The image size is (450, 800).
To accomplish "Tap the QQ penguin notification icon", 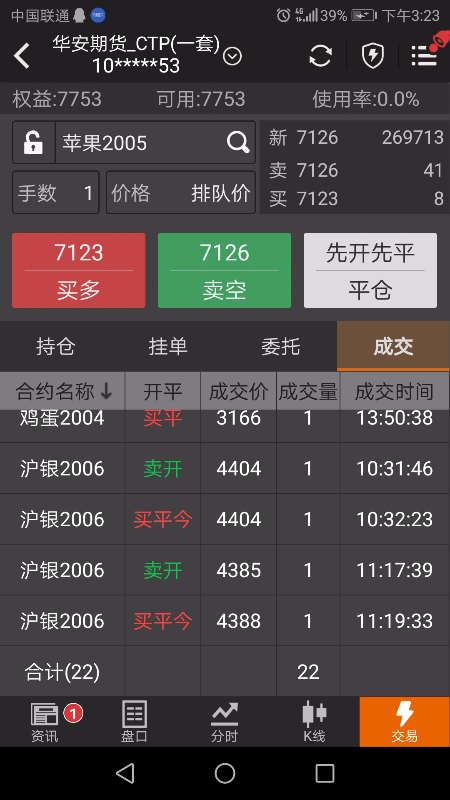I will [x=79, y=16].
